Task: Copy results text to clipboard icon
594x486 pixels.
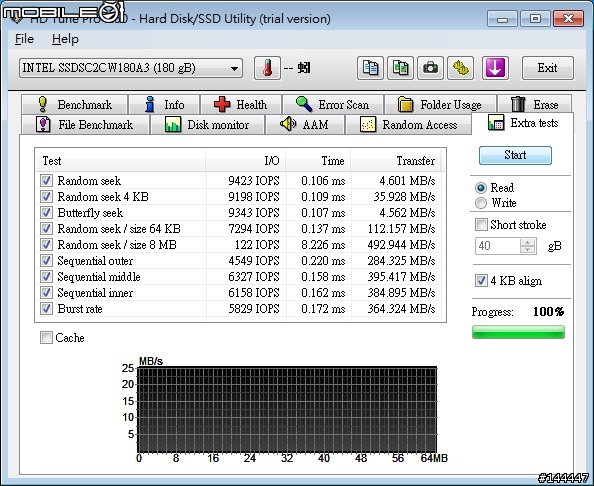Action: pos(370,68)
